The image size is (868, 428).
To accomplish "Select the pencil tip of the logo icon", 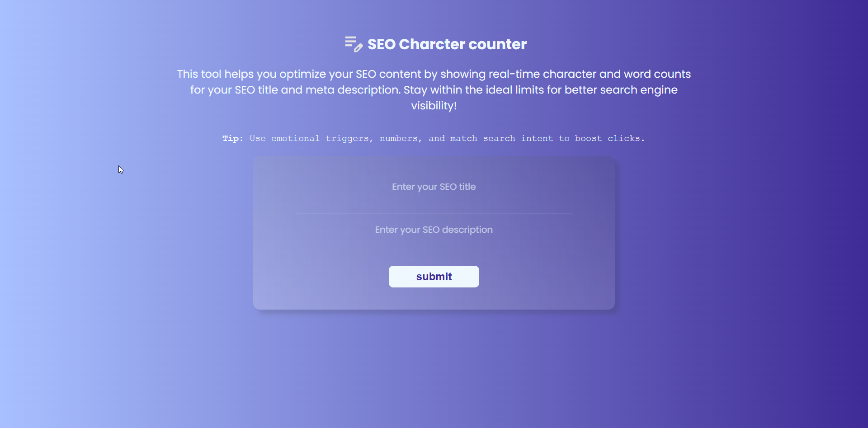I will 356,51.
